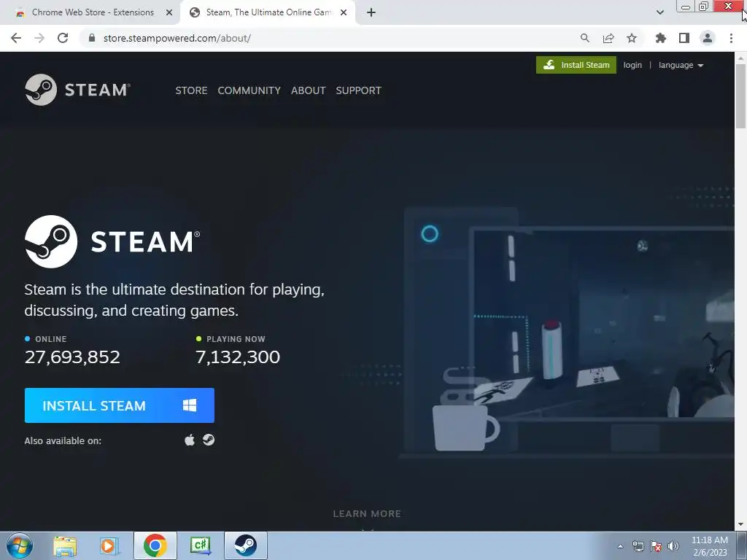Open the Chrome three-dot menu
This screenshot has height=560, width=747.
(731, 38)
